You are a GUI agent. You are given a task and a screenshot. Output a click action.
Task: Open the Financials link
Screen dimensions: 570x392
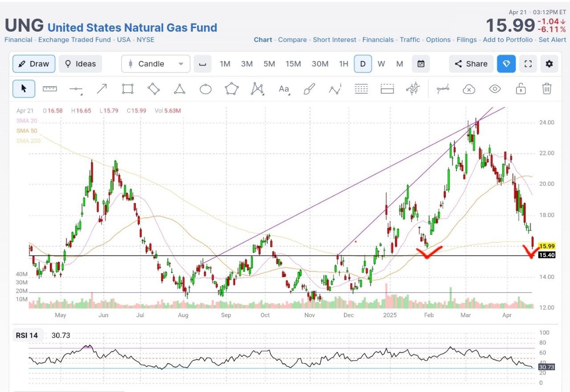pos(378,40)
